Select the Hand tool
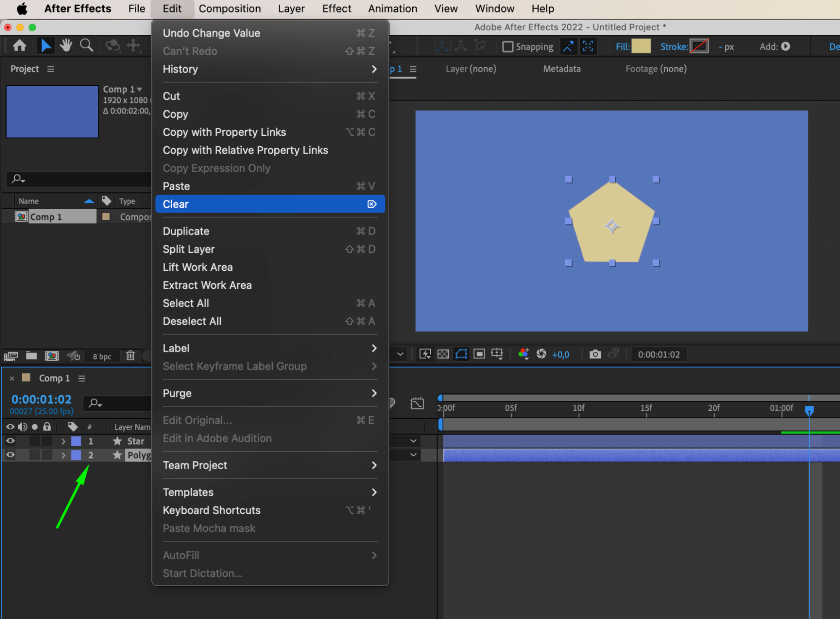 (66, 45)
